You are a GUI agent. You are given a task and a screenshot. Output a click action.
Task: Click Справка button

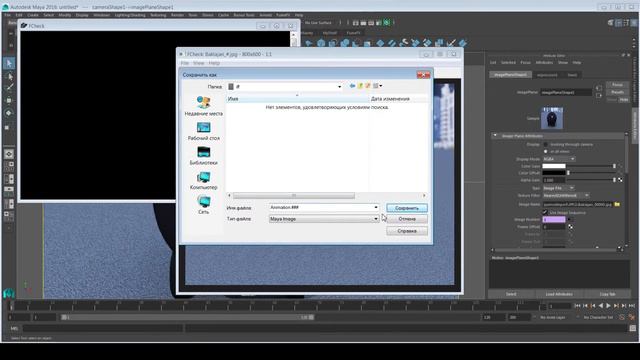[407, 231]
